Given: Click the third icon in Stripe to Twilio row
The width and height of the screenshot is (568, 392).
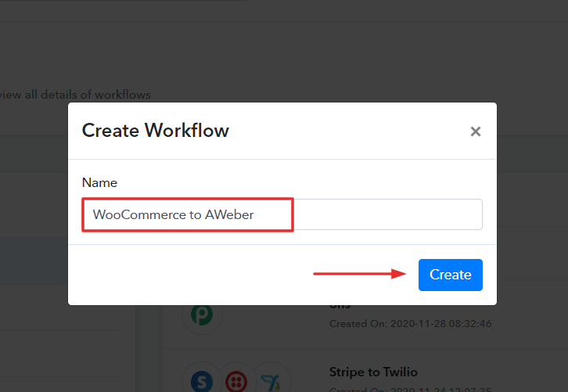Looking at the screenshot, I should [269, 380].
